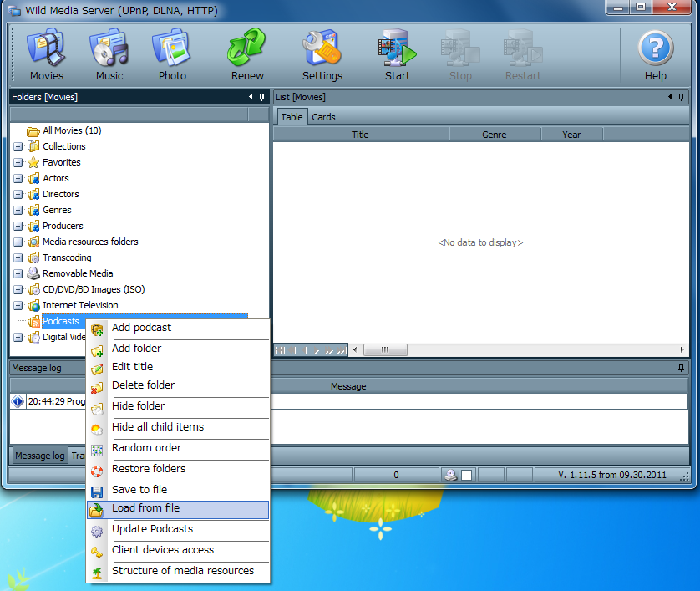Click the Update Podcasts gear icon
This screenshot has width=700, height=591.
[97, 531]
